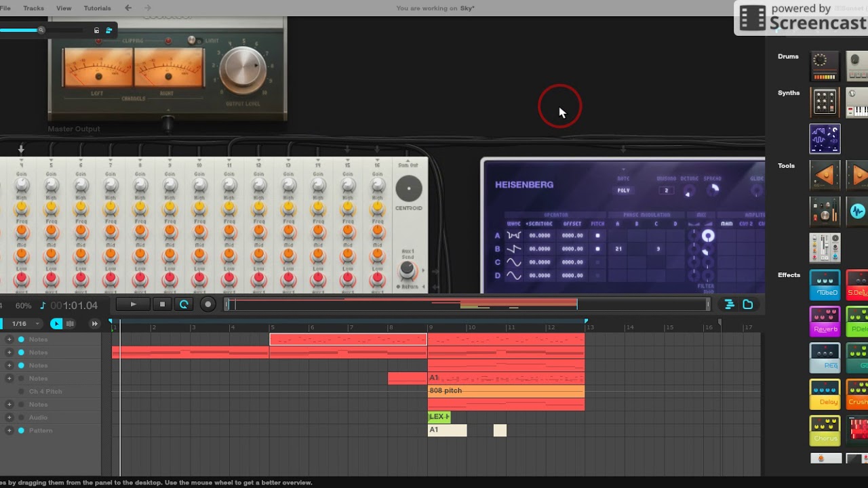Select the Crush effect pedal
868x488 pixels.
click(x=857, y=394)
